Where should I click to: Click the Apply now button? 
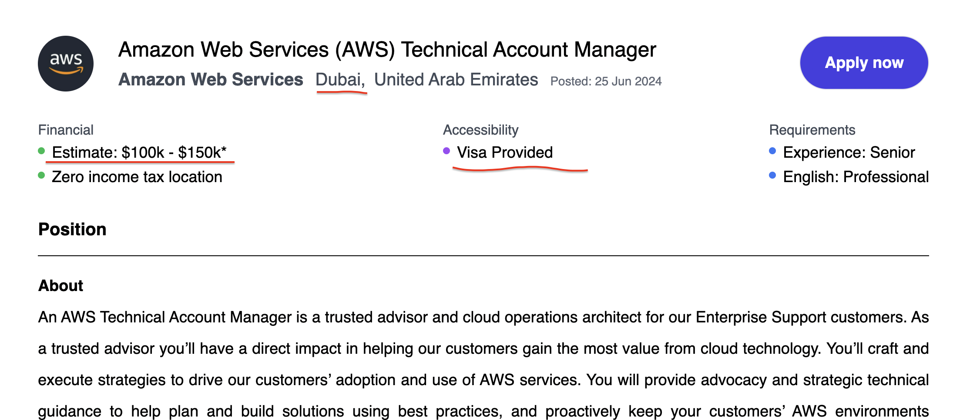pyautogui.click(x=864, y=63)
